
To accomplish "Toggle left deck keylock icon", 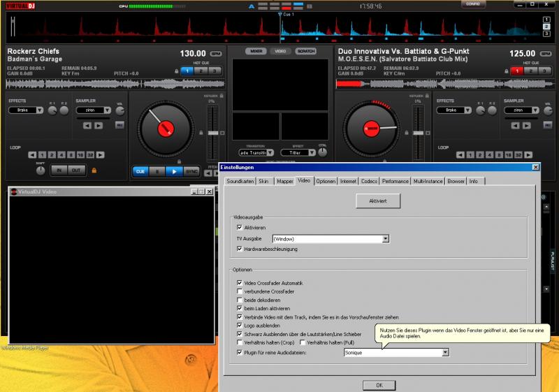I will coord(222,96).
